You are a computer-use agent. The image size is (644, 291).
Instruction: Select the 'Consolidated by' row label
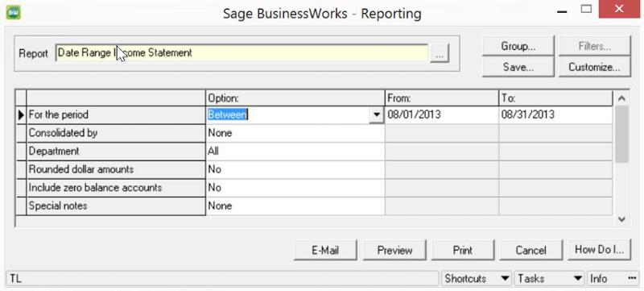(x=116, y=133)
